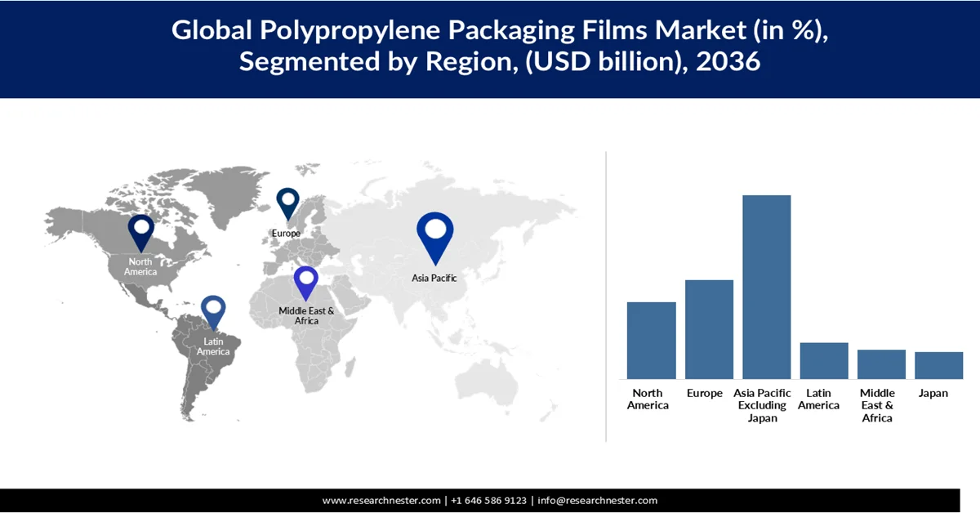Click the 'North America' chart axis label

pyautogui.click(x=648, y=399)
